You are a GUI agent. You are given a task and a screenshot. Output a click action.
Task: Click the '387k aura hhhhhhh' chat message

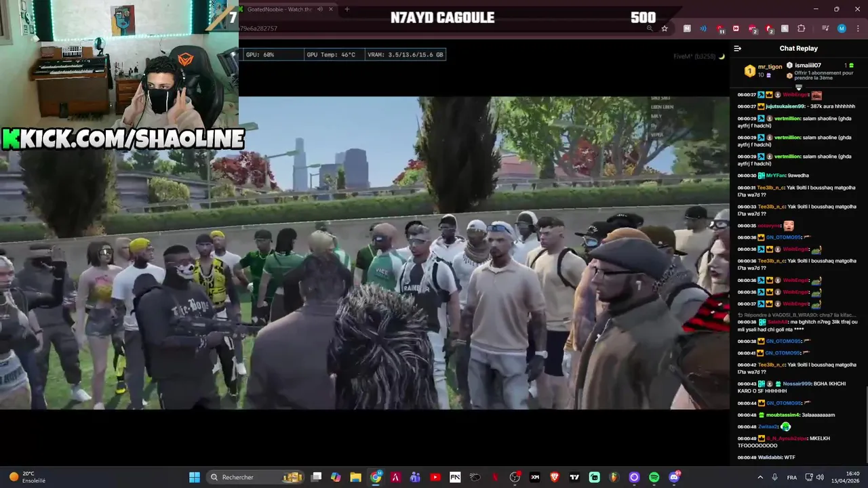click(x=832, y=106)
